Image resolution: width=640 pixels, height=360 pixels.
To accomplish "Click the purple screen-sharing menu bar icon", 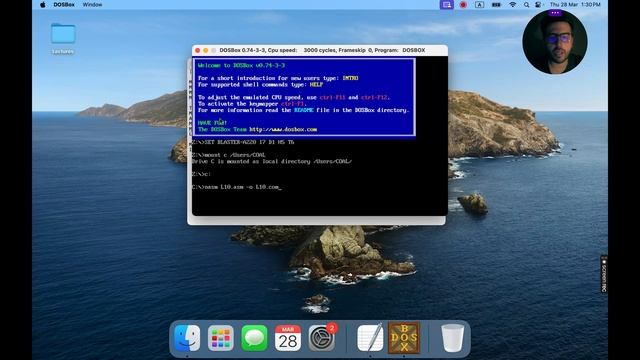I will pos(447,5).
